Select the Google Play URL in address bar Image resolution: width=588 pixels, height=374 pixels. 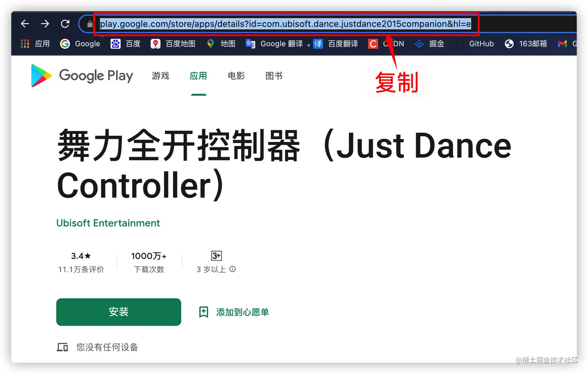coord(285,24)
